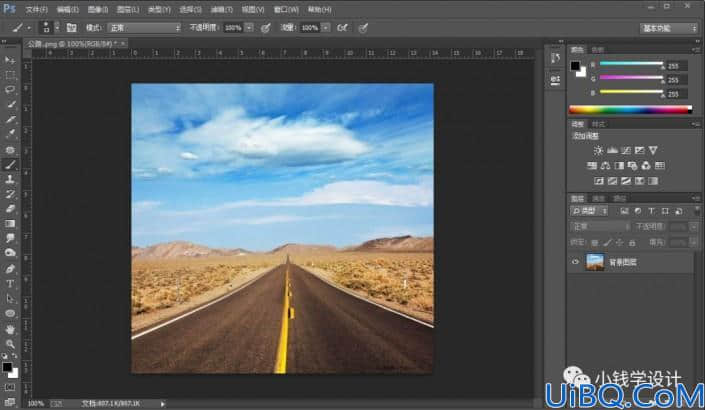Select the Spot Healing Brush tool
The height and width of the screenshot is (410, 705).
pos(10,150)
